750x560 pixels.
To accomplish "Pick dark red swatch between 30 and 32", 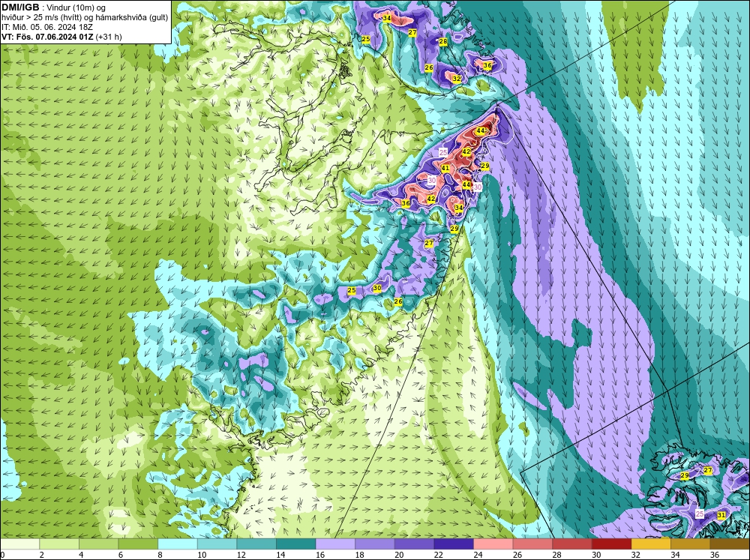I will click(x=611, y=544).
